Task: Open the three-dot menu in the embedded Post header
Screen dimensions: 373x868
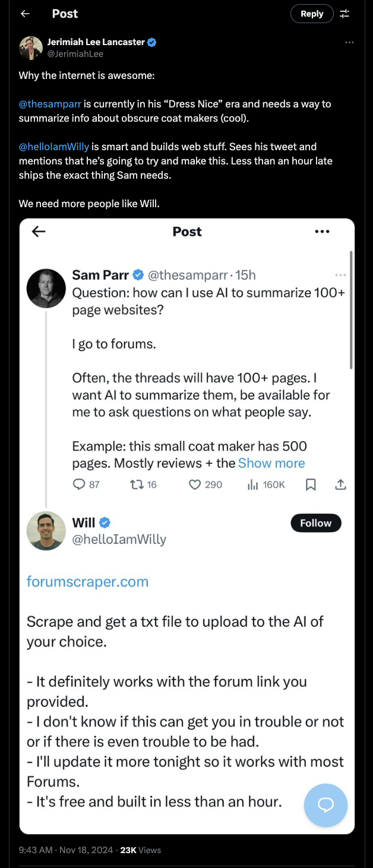Action: (x=322, y=232)
